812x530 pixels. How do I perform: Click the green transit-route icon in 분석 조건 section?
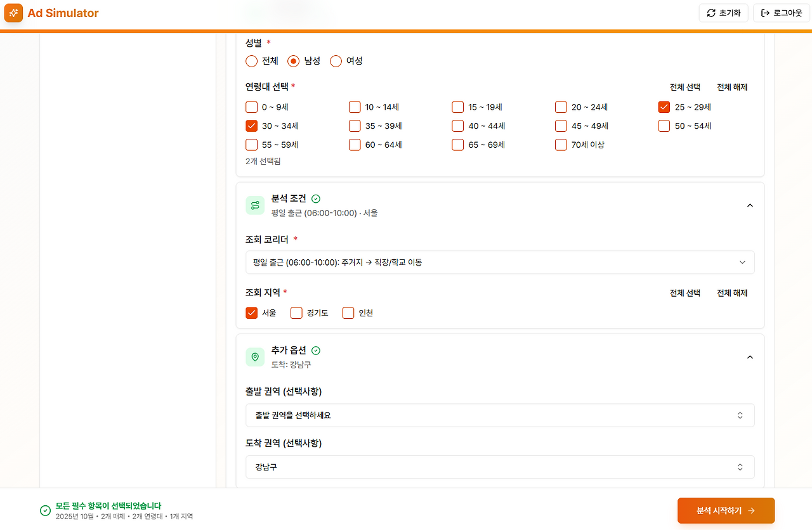tap(255, 205)
